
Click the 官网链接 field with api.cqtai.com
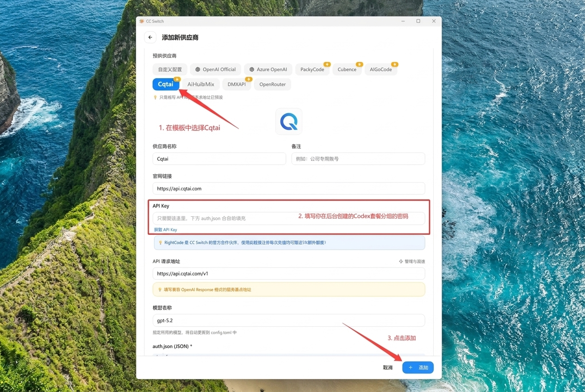[x=289, y=189]
